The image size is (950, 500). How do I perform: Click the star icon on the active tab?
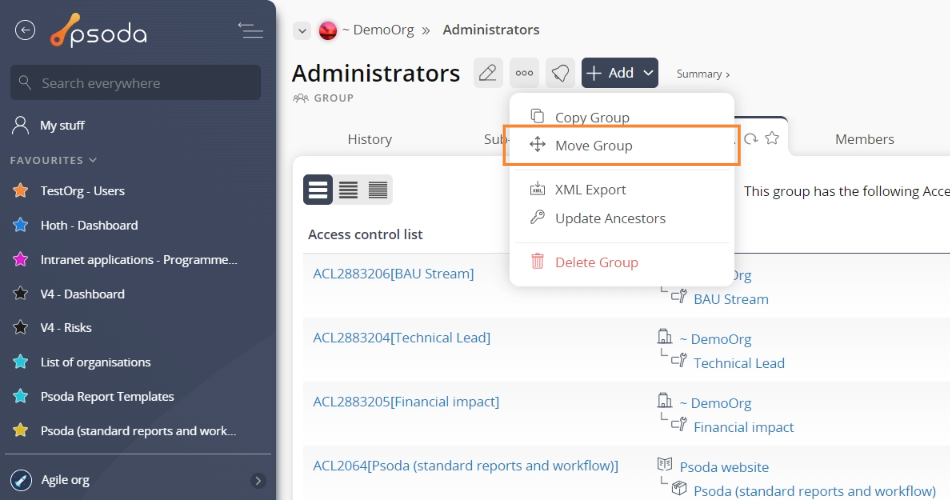[772, 139]
